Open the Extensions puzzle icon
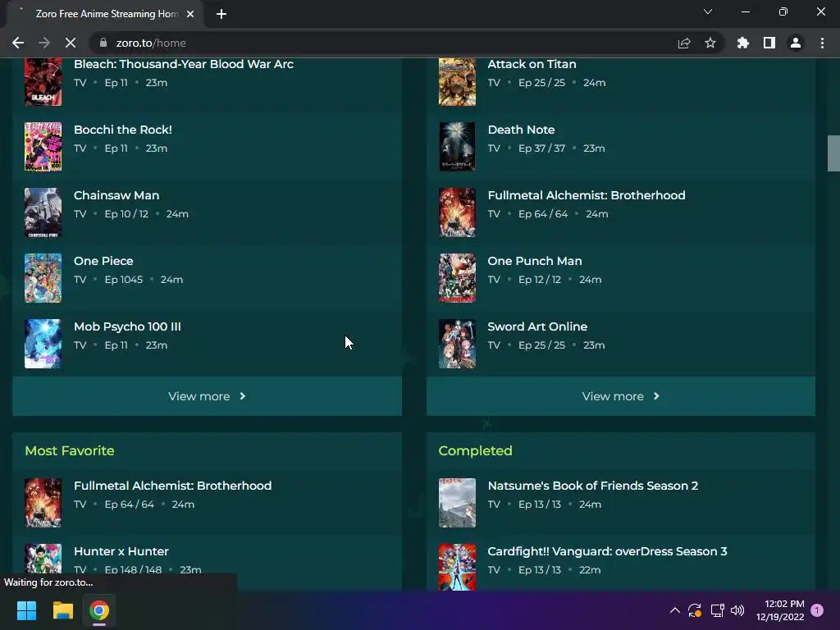840x630 pixels. tap(742, 43)
